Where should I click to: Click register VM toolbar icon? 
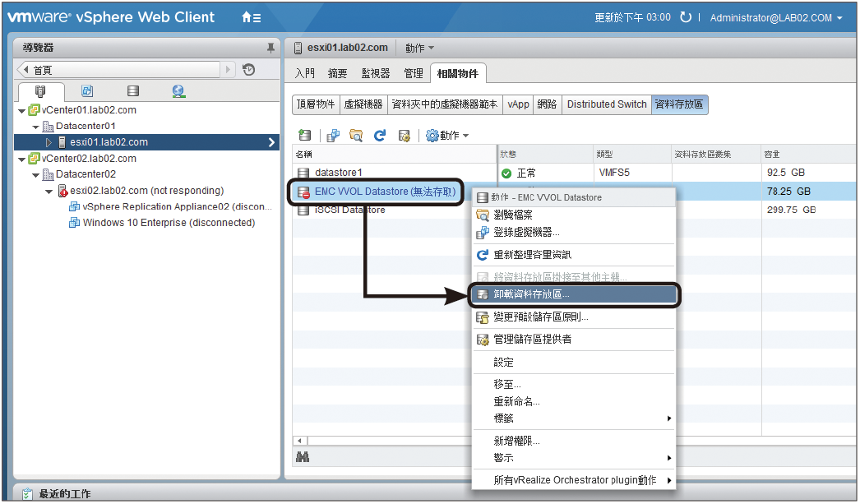pos(333,136)
